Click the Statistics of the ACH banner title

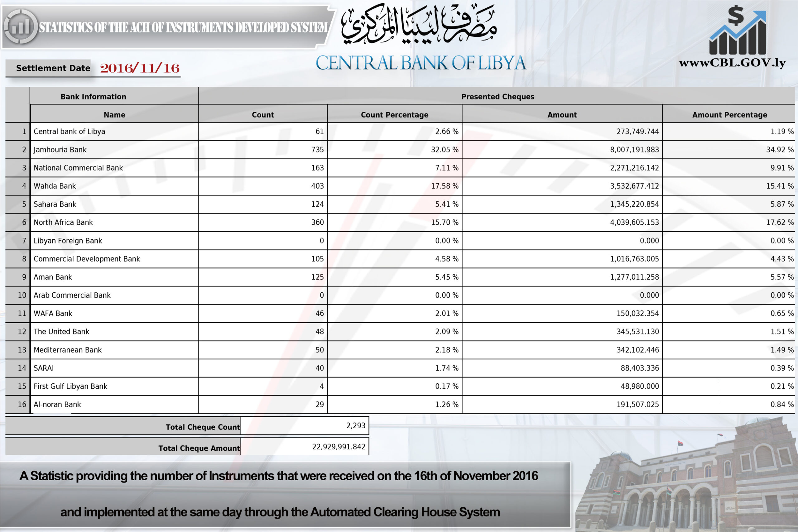pyautogui.click(x=183, y=27)
